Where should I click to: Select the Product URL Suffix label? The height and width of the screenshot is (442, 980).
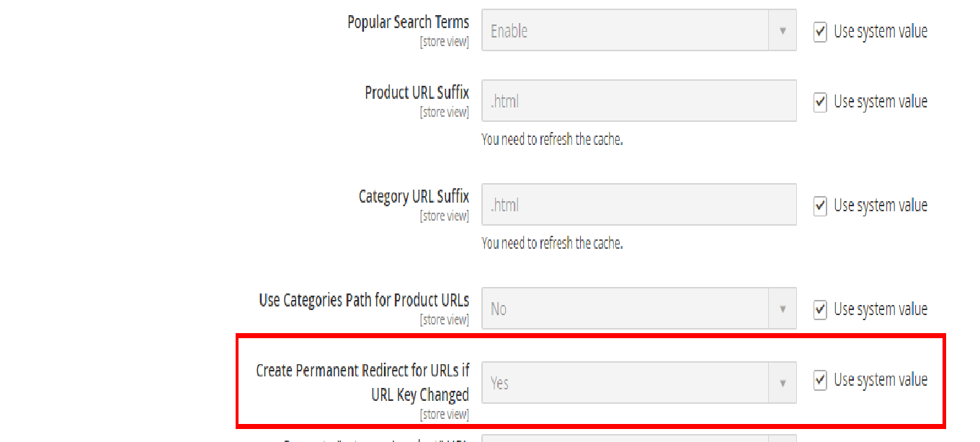(416, 93)
